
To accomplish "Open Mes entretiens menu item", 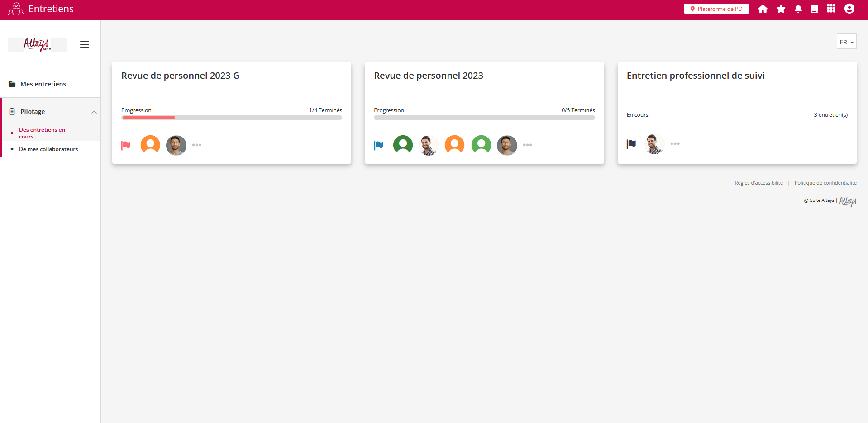I will coord(43,84).
